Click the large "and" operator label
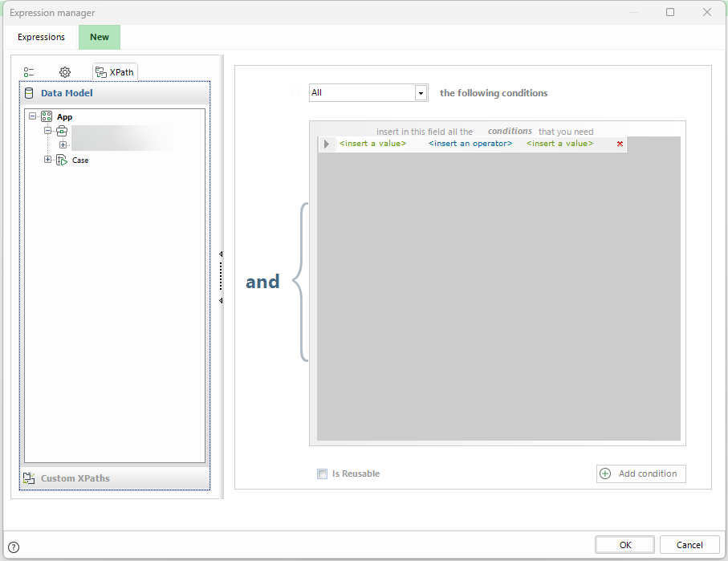Viewport: 728px width, 561px height. [262, 282]
